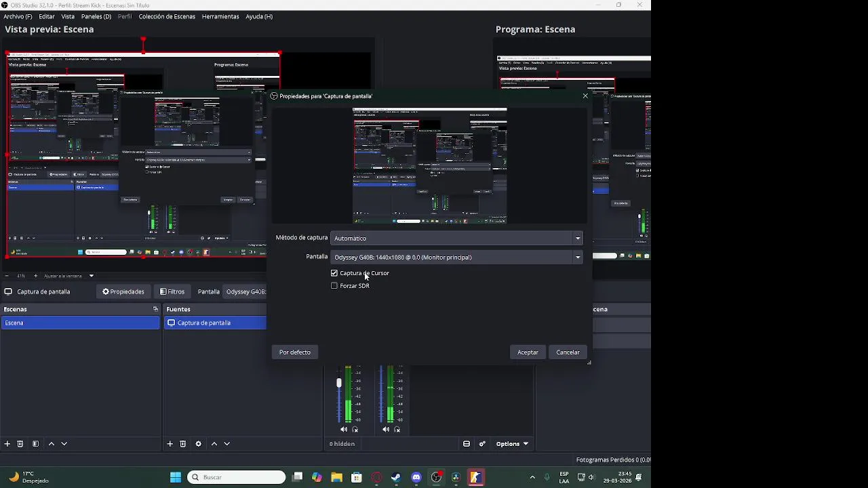Open Opera GX from the taskbar
The image size is (868, 488).
click(x=376, y=477)
